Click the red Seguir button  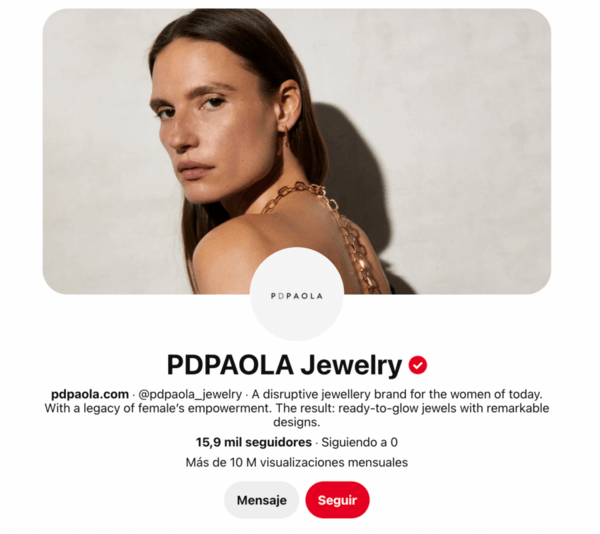337,500
